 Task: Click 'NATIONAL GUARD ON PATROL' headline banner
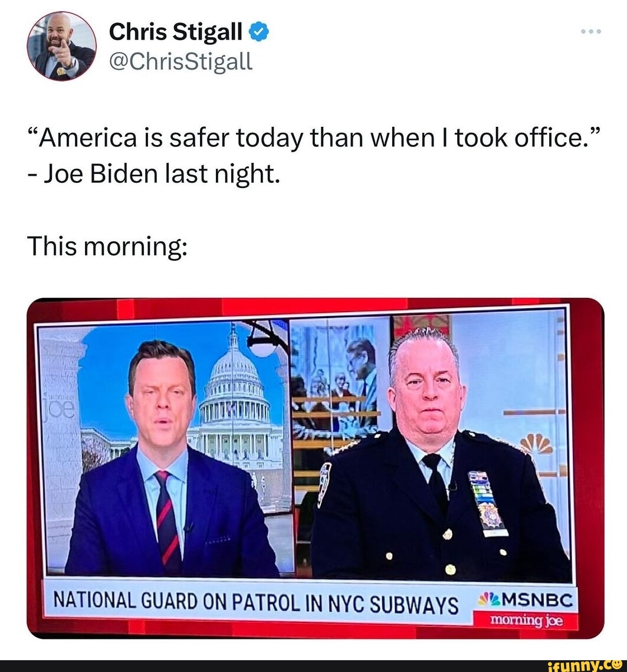255,603
